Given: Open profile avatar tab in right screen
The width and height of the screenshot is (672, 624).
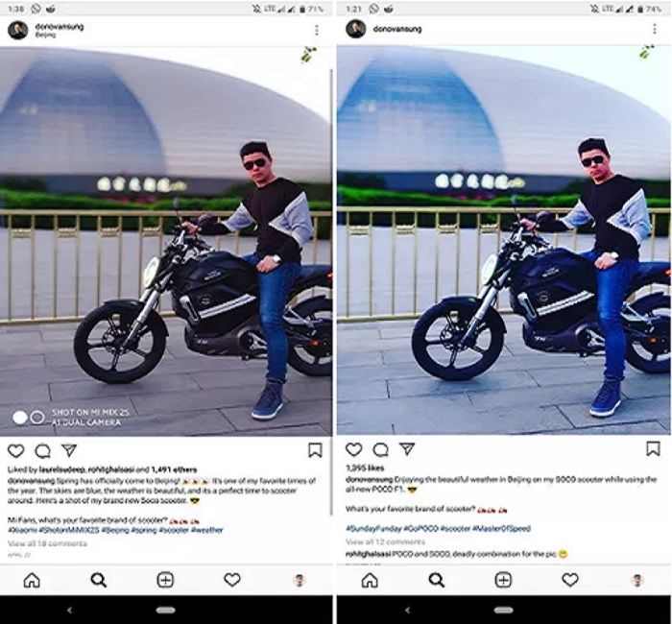Looking at the screenshot, I should 636,580.
